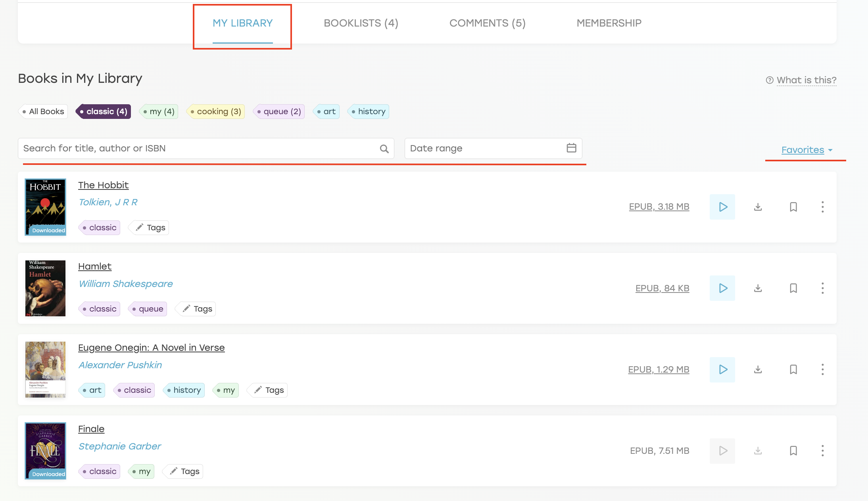Open the Comments tab
868x501 pixels.
pyautogui.click(x=487, y=23)
